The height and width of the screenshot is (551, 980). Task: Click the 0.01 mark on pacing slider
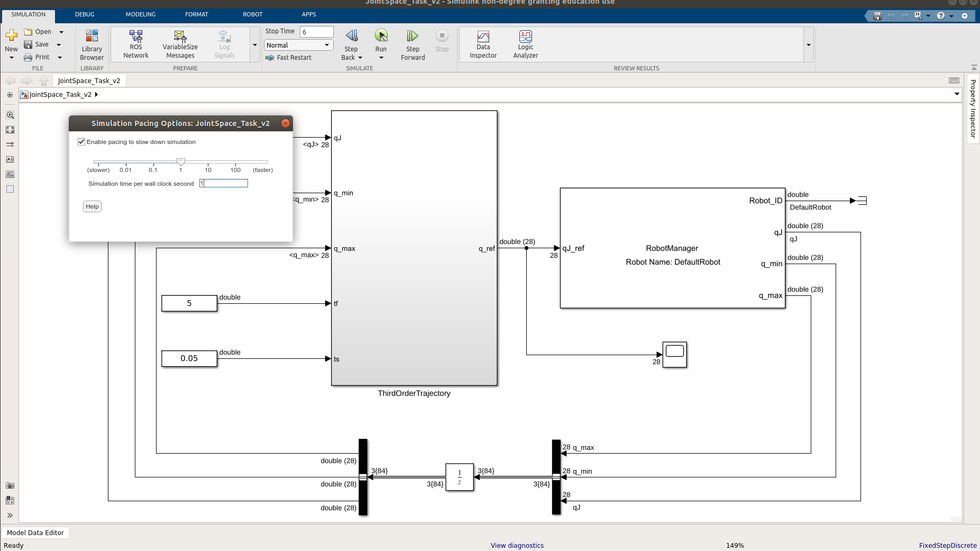tap(125, 170)
